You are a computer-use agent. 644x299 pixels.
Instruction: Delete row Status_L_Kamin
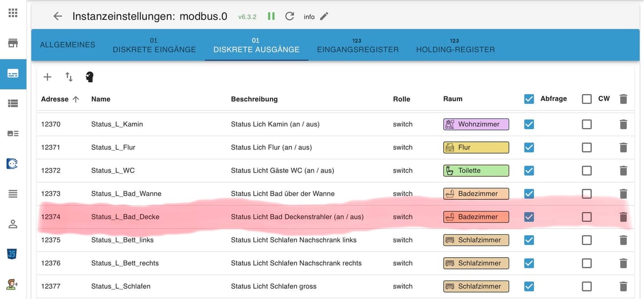623,124
